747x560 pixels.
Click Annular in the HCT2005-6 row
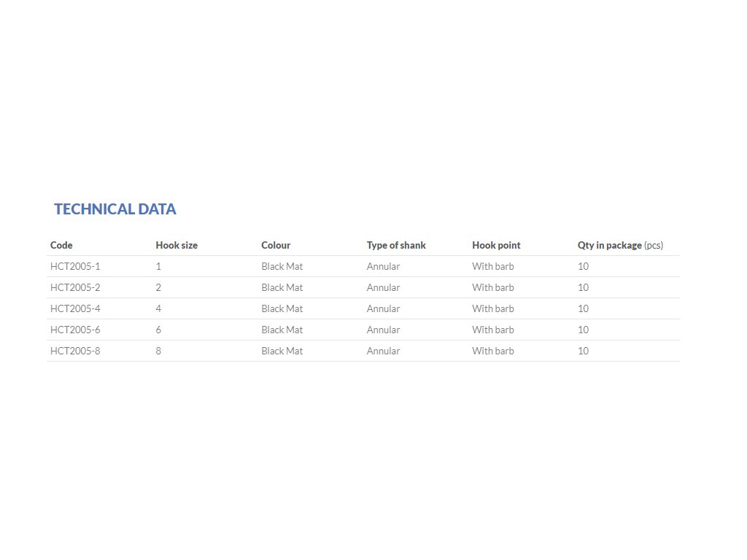[384, 330]
